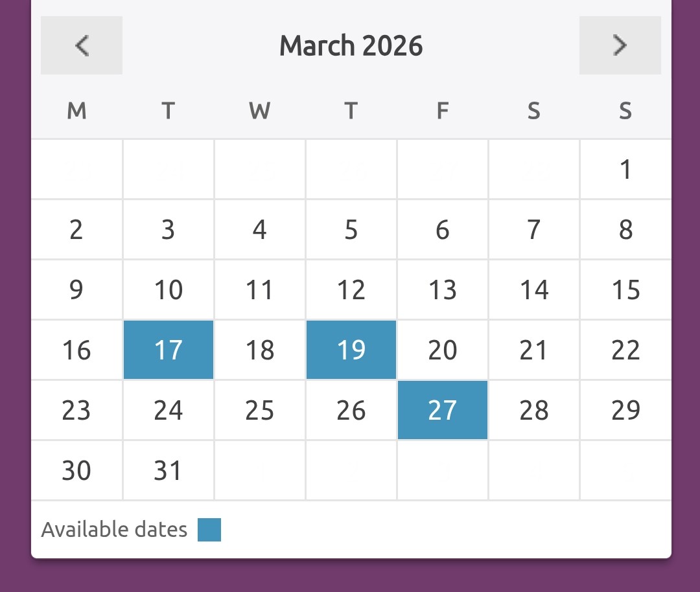Click the Available dates blue legend swatch
Viewport: 700px width, 592px height.
point(209,530)
